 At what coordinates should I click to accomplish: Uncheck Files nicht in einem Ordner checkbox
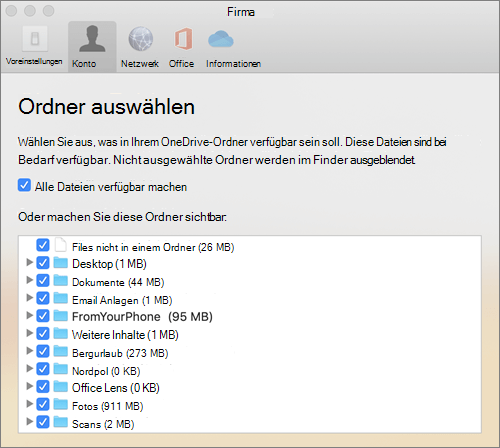[43, 245]
